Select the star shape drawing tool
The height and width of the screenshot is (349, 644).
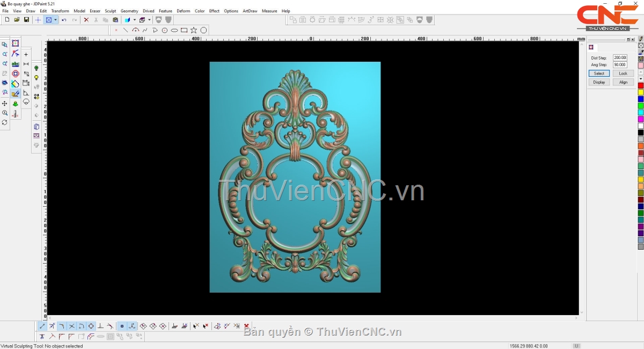(x=194, y=30)
